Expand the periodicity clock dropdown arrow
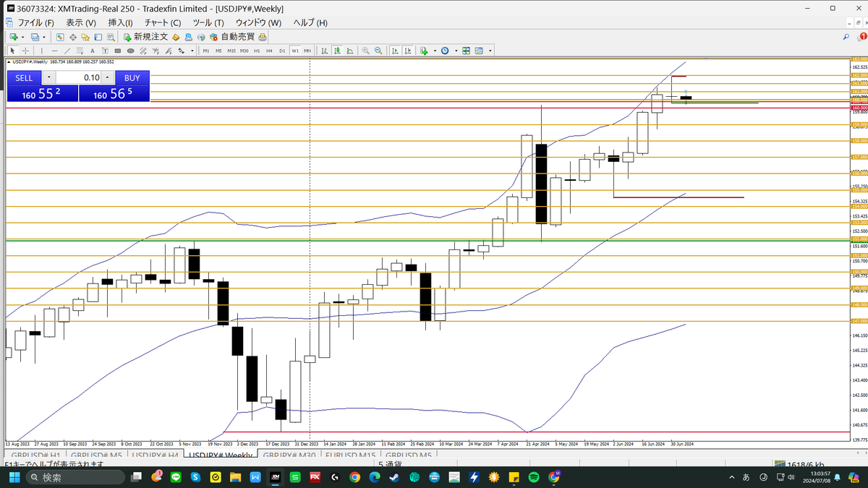 [x=456, y=51]
